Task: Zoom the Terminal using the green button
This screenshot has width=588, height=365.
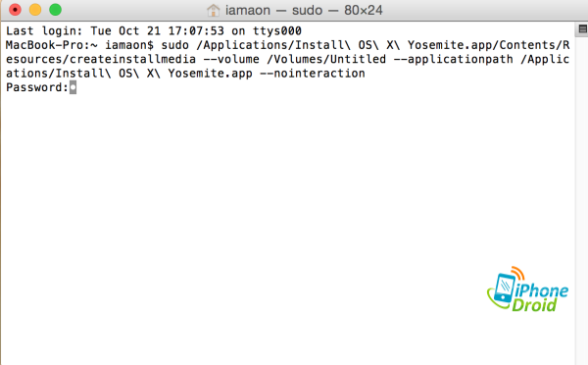Action: click(56, 10)
